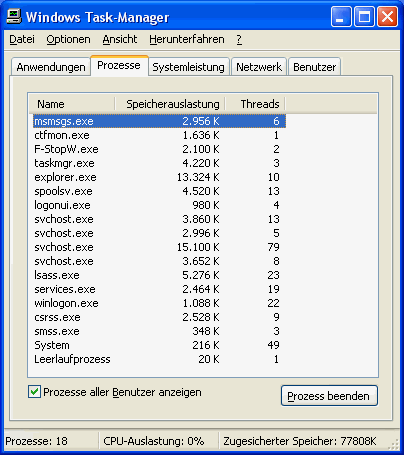Open the Herunterfahren menu
This screenshot has height=455, width=404.
(x=187, y=39)
